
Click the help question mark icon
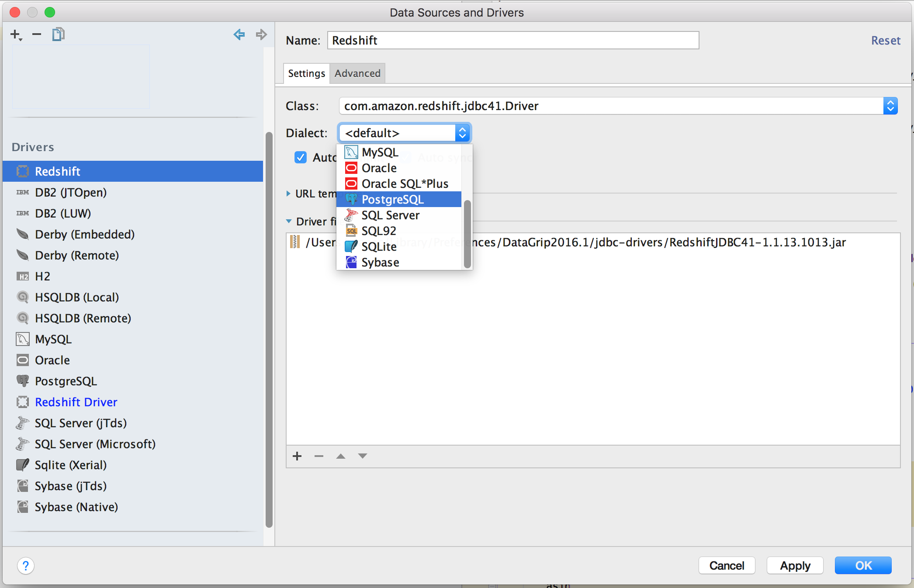(x=26, y=566)
